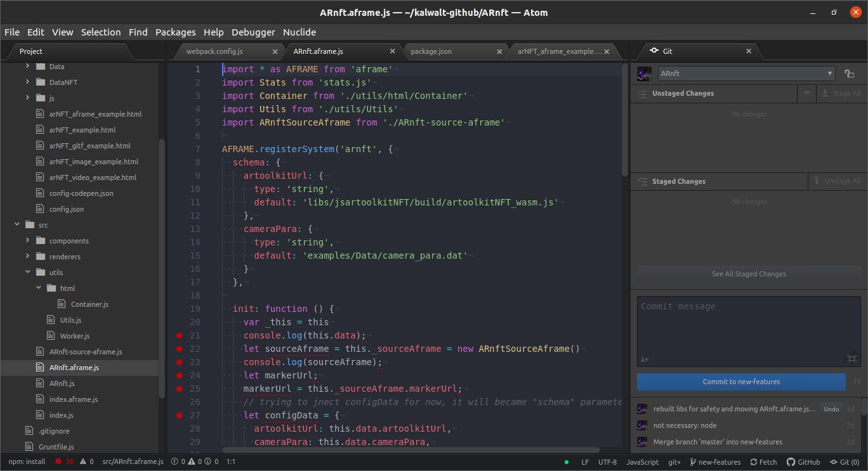Click git+ in status bar
This screenshot has height=471, width=868.
click(x=674, y=461)
